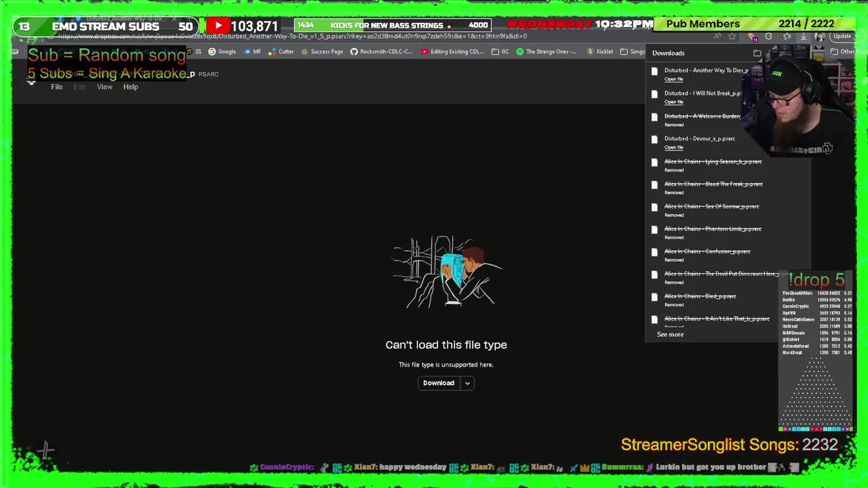868x488 pixels.
Task: Open the File menu in Dropbox preview
Action: tap(57, 87)
